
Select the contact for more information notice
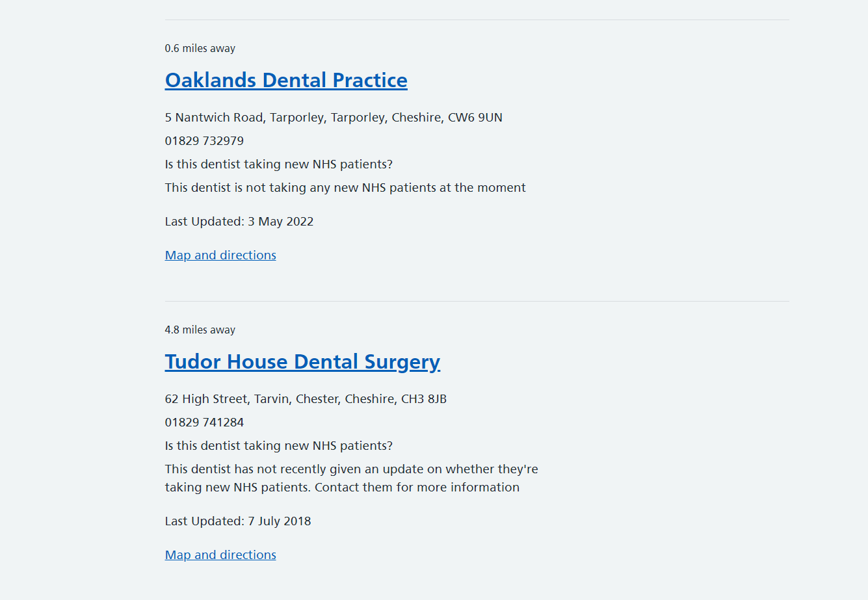[x=351, y=478]
